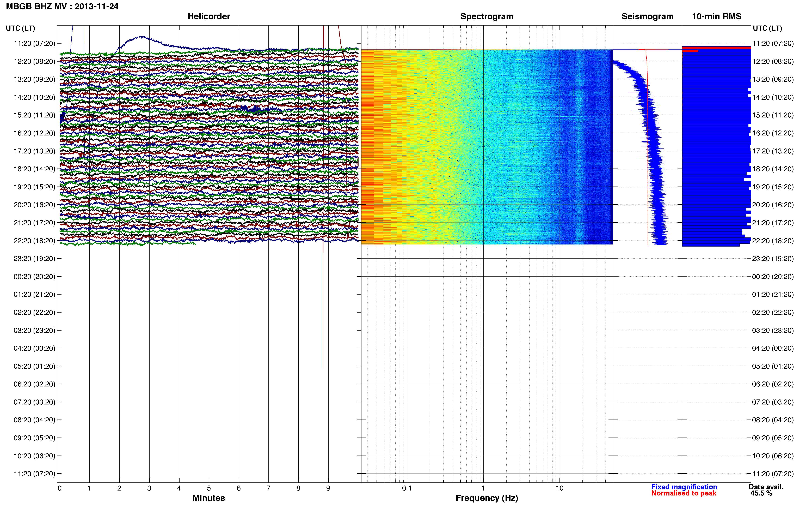
Task: Click 06:20 (02:20) on the Helicorder axis
Action: [x=34, y=384]
